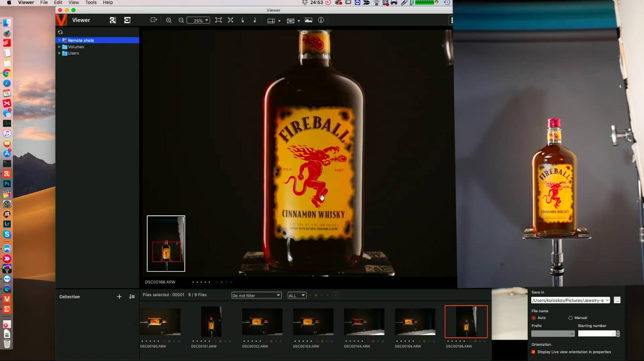The height and width of the screenshot is (361, 644).
Task: Open Lightroom from the Dock
Action: pos(7,224)
